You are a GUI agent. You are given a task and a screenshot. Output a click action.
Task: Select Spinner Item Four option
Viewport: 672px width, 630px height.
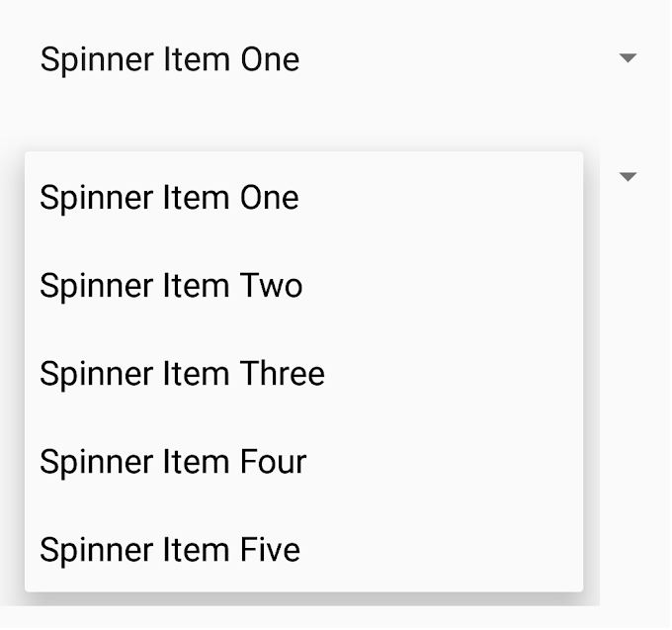173,462
